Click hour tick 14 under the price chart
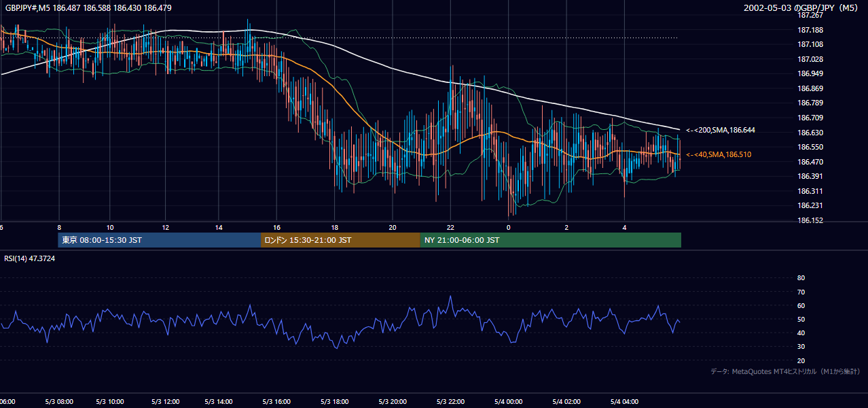 click(x=219, y=227)
